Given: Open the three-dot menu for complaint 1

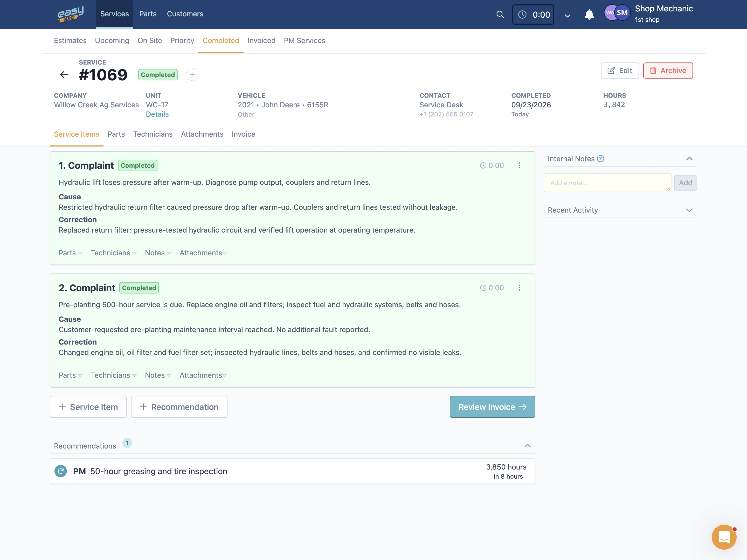Looking at the screenshot, I should point(519,165).
